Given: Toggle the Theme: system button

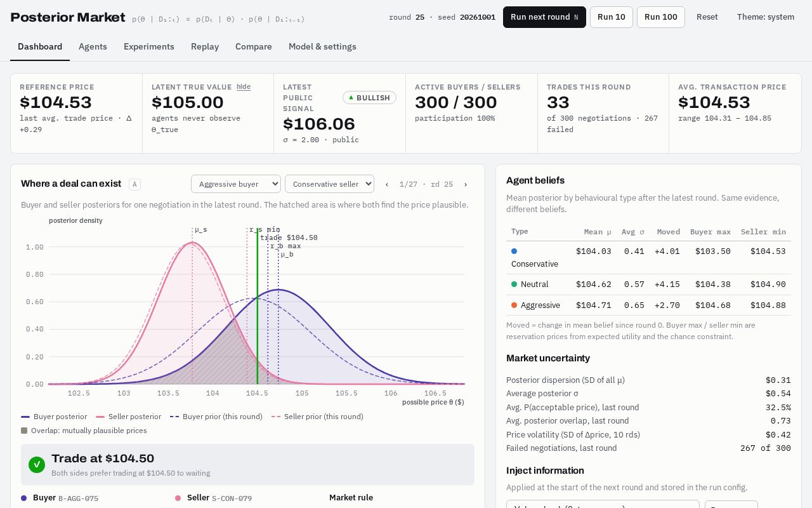Looking at the screenshot, I should click(766, 17).
